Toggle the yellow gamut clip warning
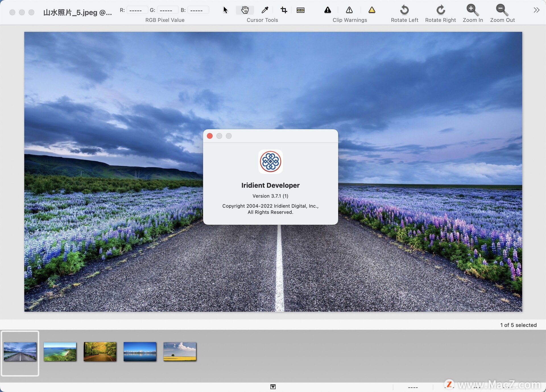 [x=372, y=10]
